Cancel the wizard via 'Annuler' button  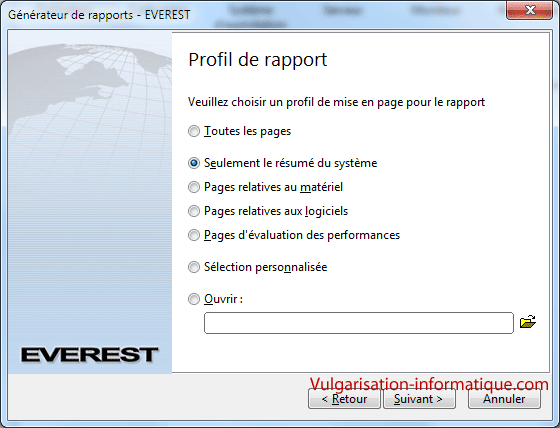point(504,399)
